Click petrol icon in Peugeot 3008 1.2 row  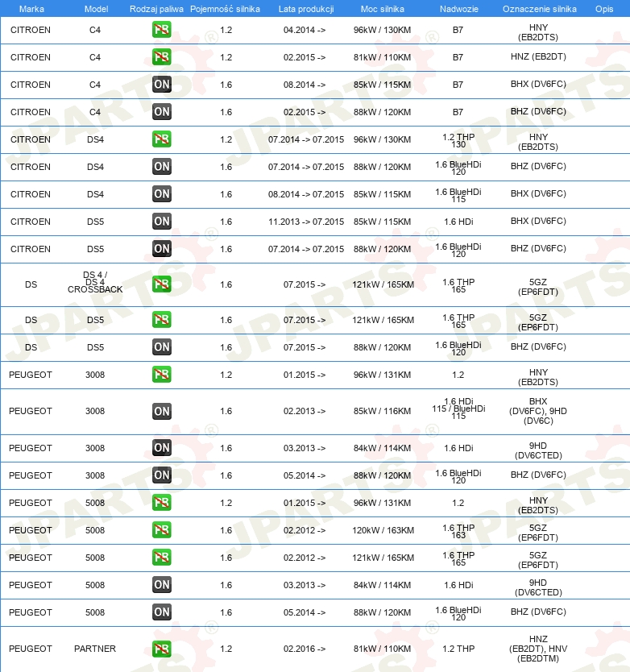pos(162,375)
